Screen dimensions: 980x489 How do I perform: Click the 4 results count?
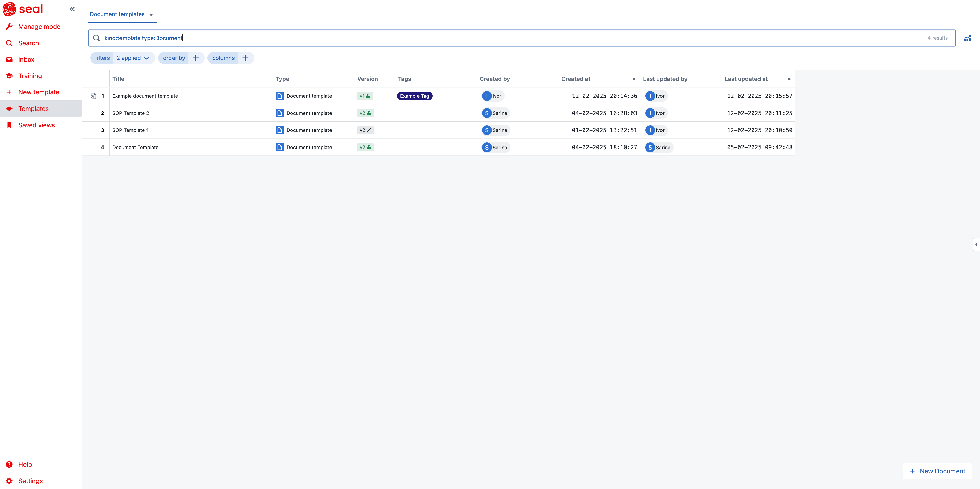click(937, 38)
